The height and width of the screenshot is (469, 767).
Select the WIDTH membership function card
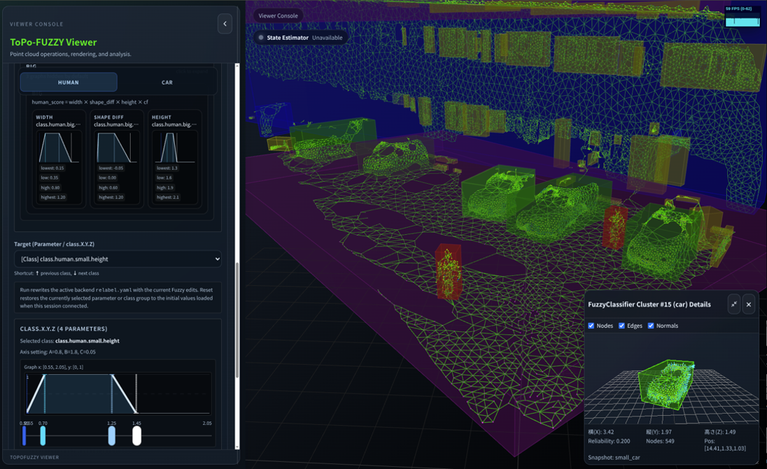[x=58, y=158]
